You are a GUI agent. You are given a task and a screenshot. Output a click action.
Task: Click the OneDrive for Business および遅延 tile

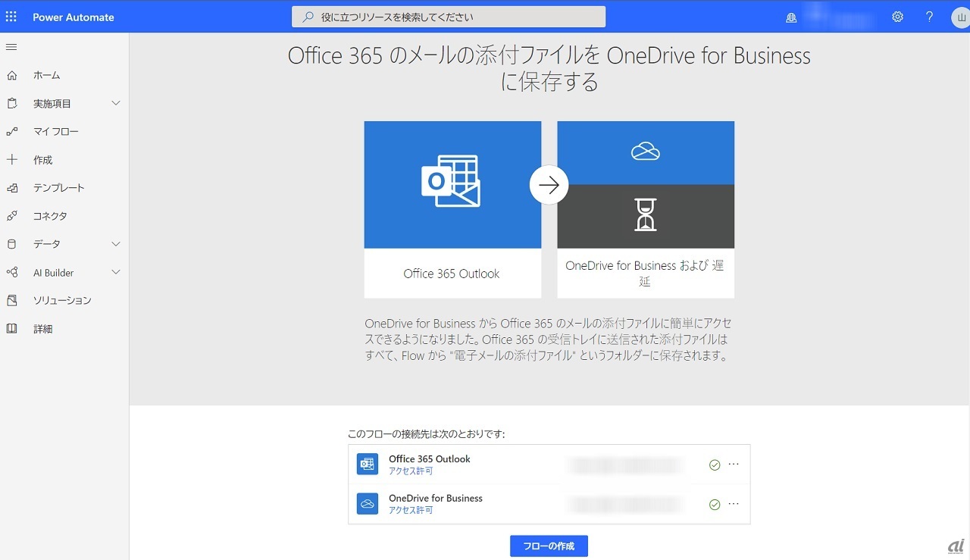point(646,209)
